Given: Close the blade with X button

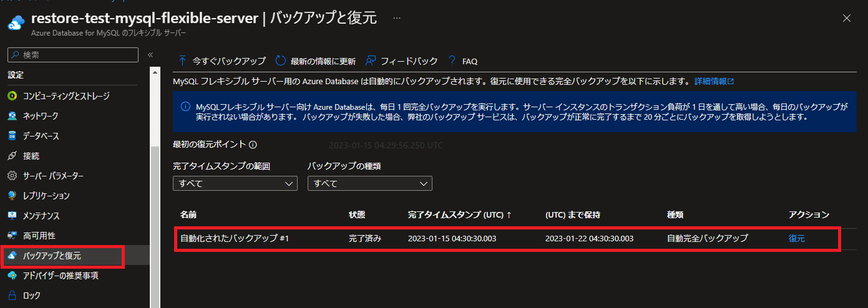Looking at the screenshot, I should (x=847, y=18).
